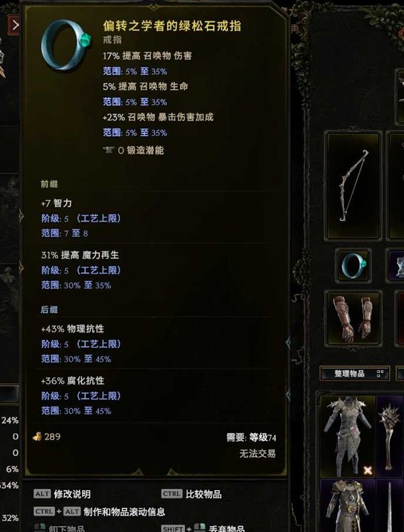Viewport: 404px width, 532px height.
Task: Select the gold-trimmed armor in inventory
Action: coord(347,506)
